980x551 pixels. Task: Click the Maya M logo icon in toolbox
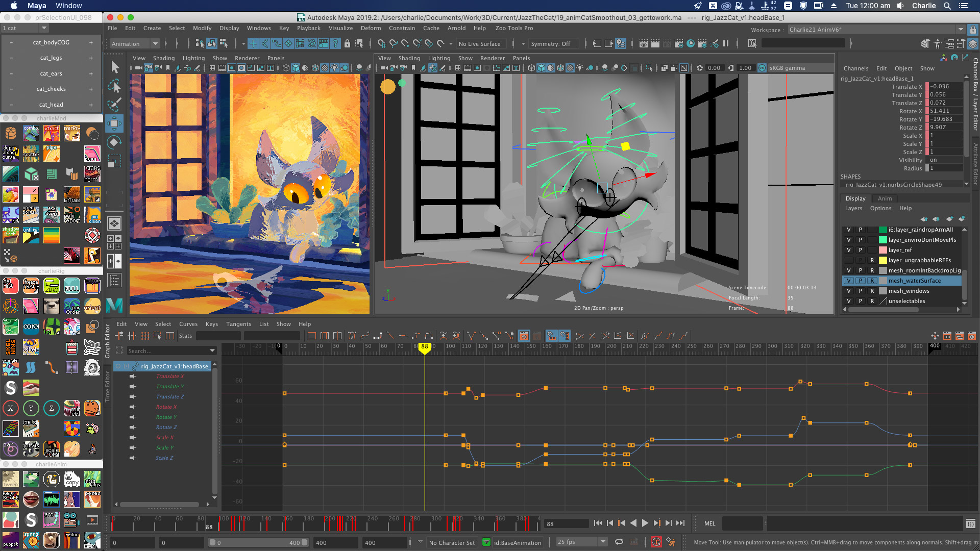pos(114,305)
